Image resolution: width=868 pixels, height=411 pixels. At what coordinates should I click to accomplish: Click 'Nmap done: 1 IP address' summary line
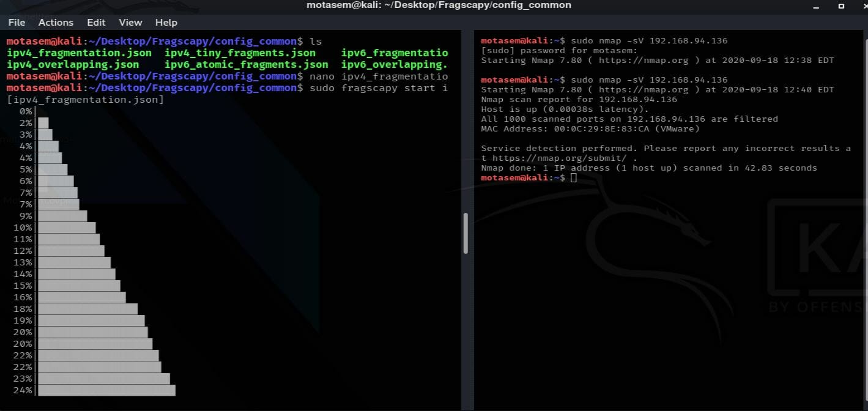coord(648,168)
